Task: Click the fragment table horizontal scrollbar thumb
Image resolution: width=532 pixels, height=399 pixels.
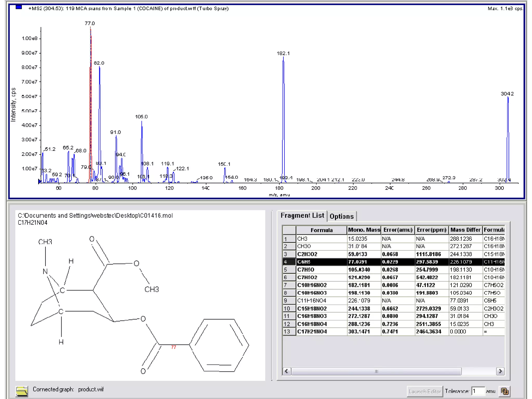Action: tap(376, 371)
